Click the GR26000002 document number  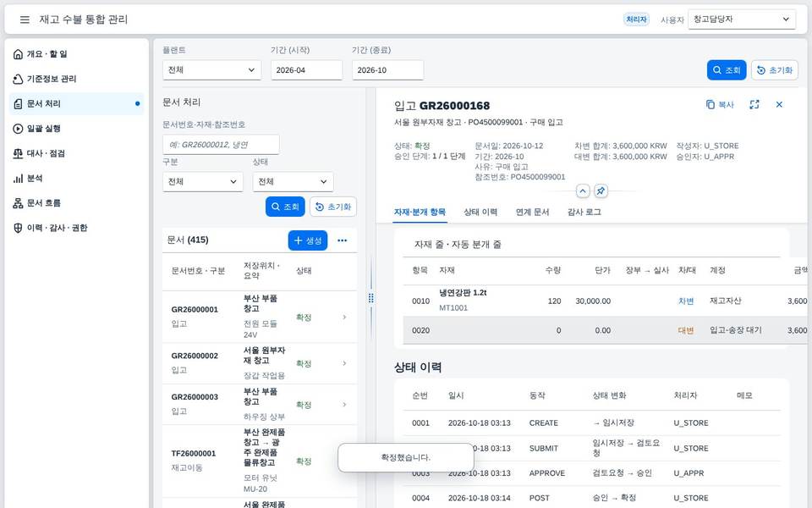[x=195, y=356]
